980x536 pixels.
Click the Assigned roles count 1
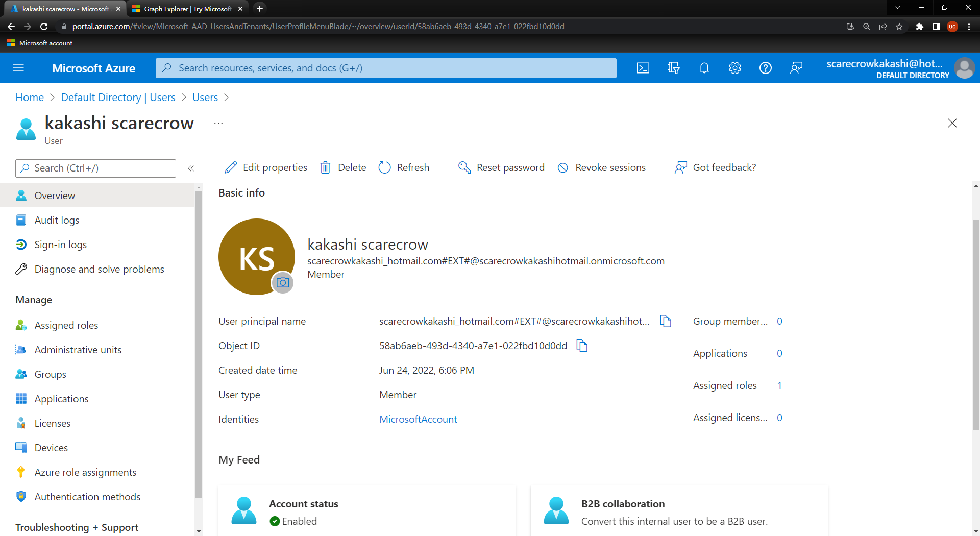tap(779, 385)
